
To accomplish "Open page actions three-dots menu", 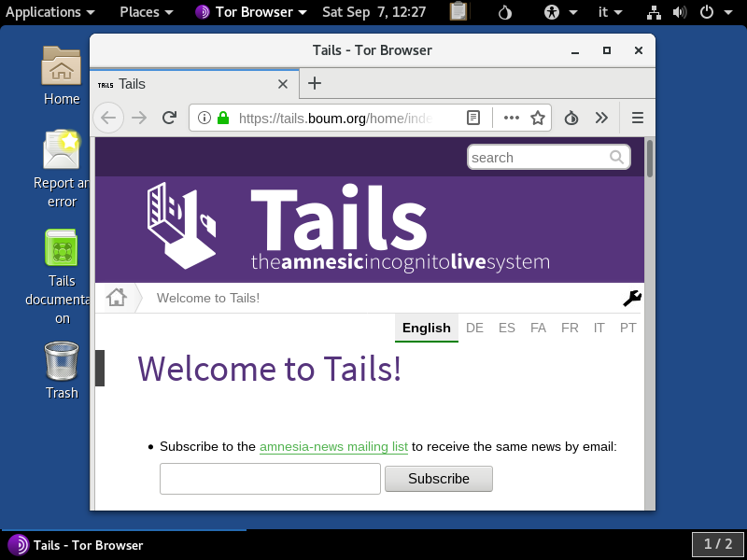I will 511,118.
